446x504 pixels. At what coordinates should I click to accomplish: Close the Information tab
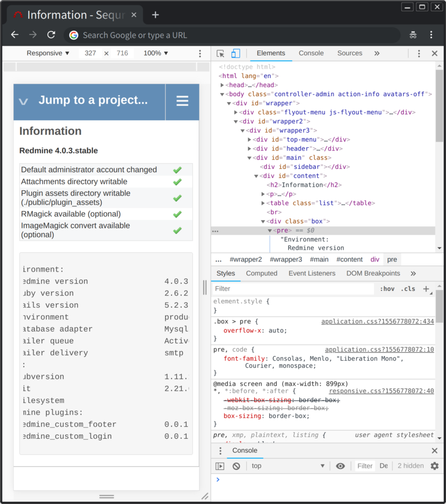click(x=134, y=15)
